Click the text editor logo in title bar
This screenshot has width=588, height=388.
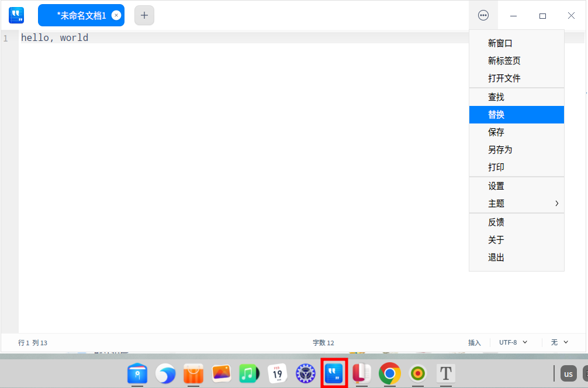point(16,15)
